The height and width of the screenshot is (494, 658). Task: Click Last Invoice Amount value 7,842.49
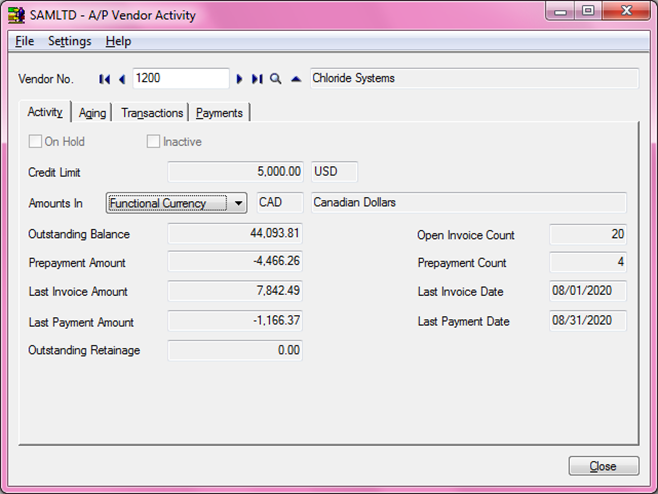tap(235, 291)
